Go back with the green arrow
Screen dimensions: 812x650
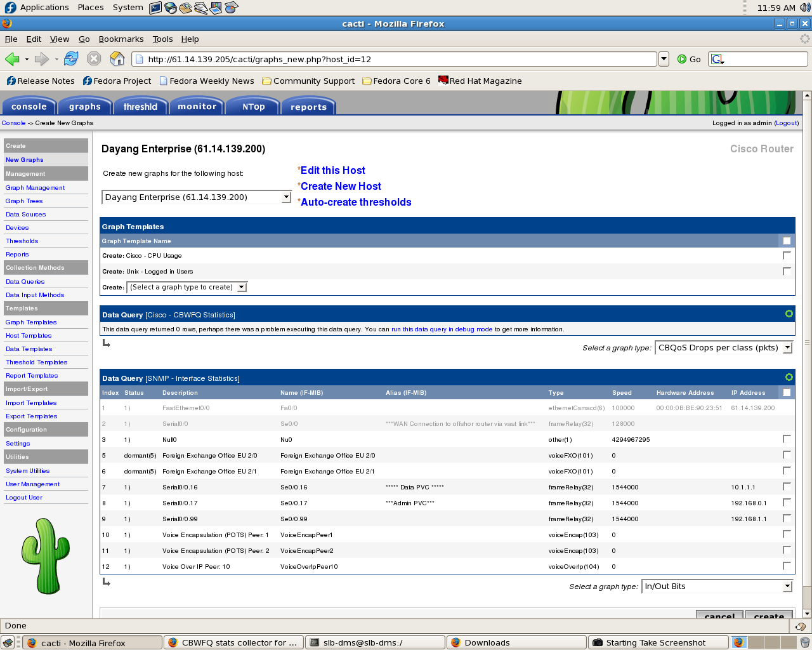click(12, 59)
